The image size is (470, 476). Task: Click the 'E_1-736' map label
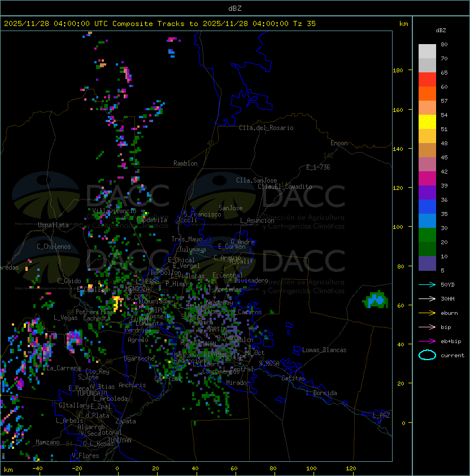[318, 167]
